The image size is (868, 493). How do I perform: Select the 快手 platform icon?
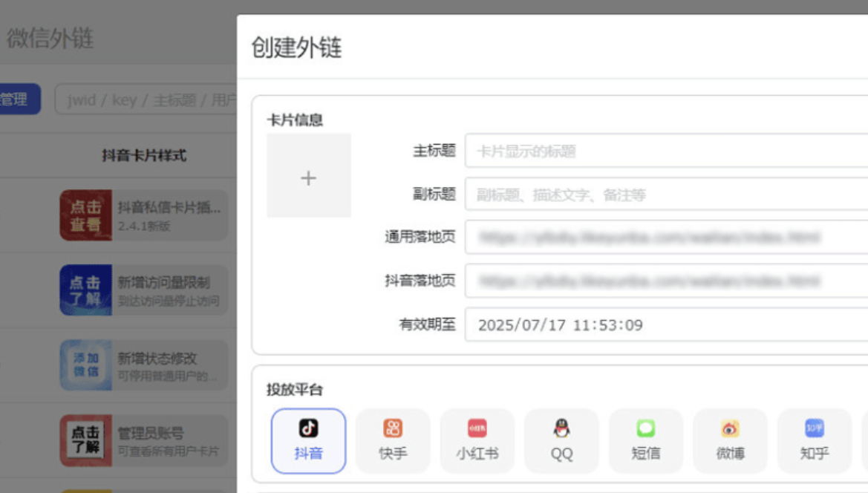[393, 441]
